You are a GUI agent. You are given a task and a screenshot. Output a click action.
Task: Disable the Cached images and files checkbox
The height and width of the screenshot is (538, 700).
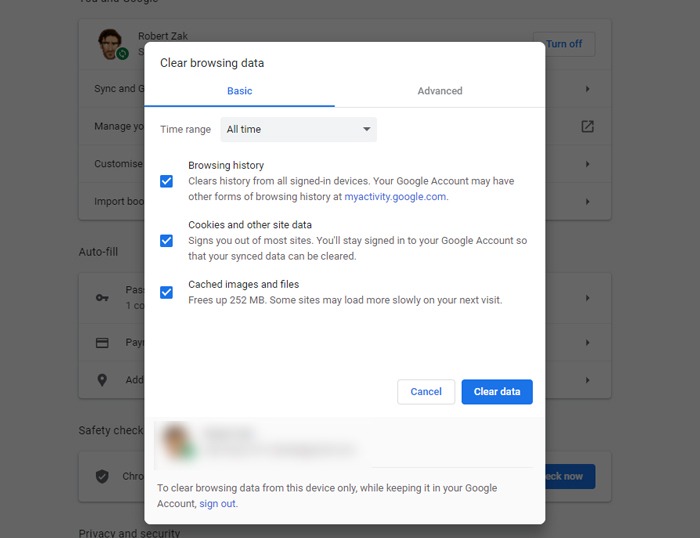pos(166,292)
